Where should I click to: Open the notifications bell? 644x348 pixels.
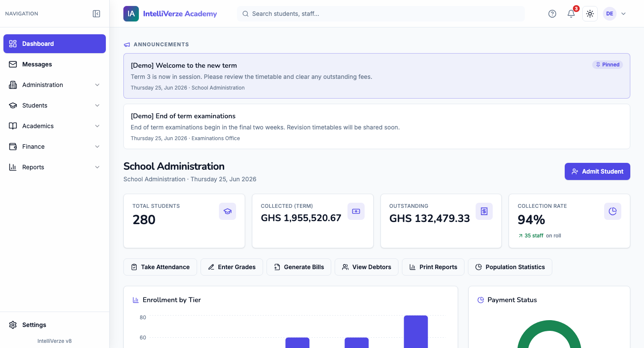tap(571, 14)
